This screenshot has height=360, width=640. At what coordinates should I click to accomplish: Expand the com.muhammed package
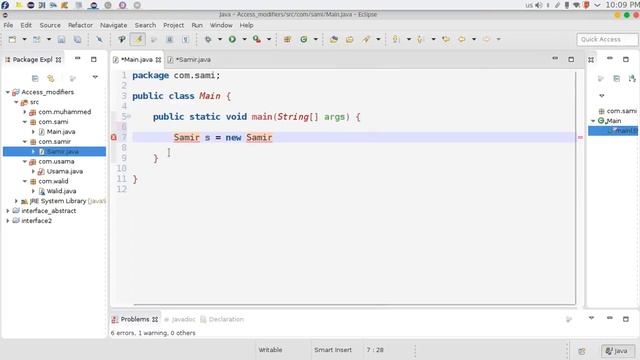point(24,112)
